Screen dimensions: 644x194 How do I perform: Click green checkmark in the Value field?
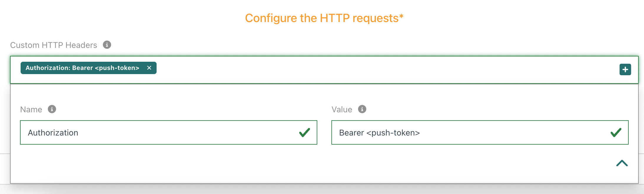[x=616, y=133]
